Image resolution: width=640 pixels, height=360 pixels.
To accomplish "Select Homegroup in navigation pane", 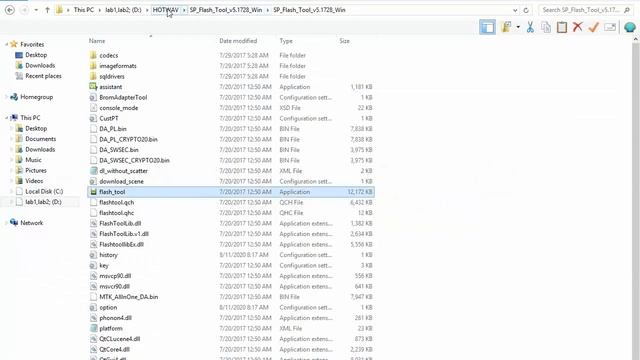I will (36, 97).
